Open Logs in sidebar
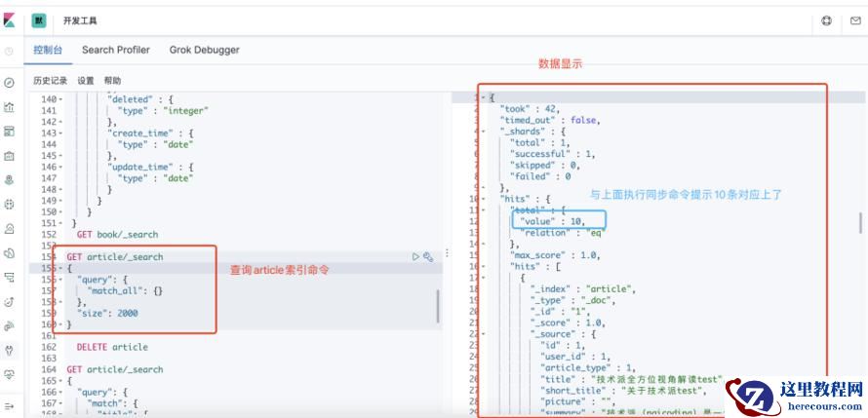Screen dimensions: 868x418 coord(9,253)
